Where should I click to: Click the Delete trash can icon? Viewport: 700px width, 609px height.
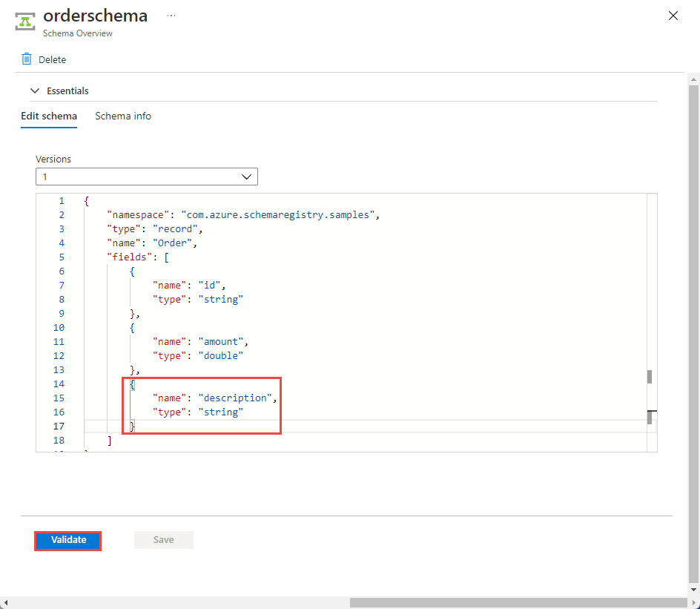point(27,59)
